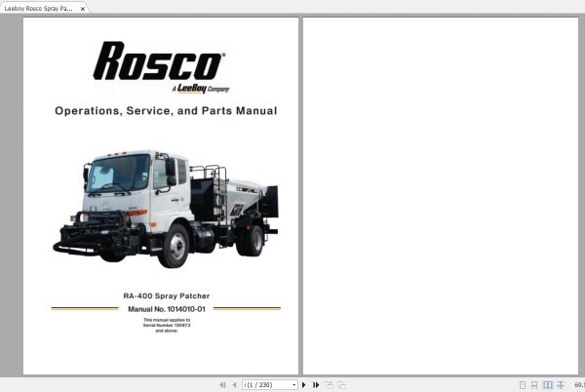Switch to continuous facing view
This screenshot has height=392, width=585.
click(x=560, y=385)
